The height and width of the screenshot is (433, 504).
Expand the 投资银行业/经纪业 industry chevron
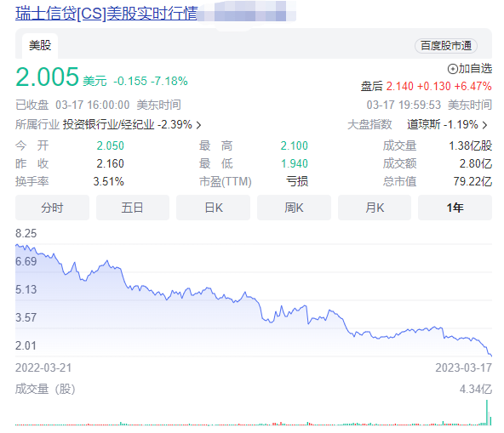[198, 125]
